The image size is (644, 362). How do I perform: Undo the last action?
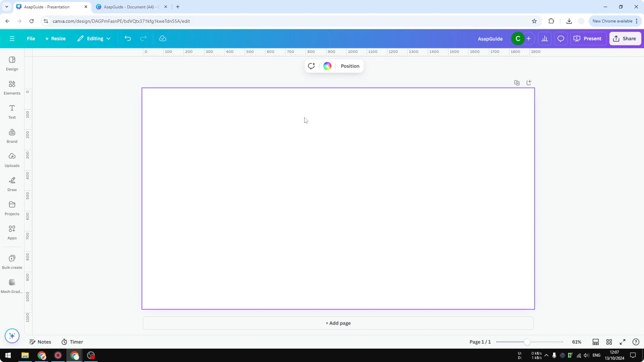point(128,38)
